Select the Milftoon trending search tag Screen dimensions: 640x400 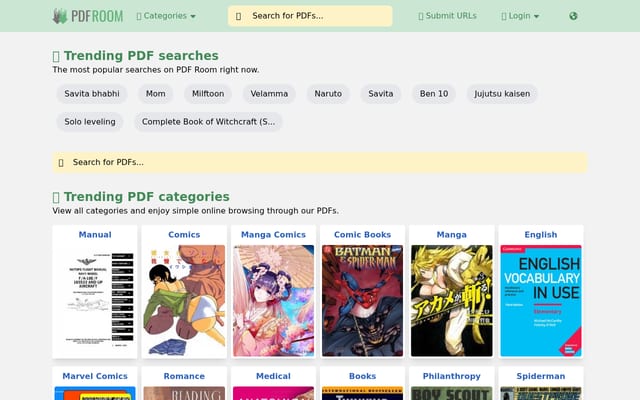[x=208, y=94]
